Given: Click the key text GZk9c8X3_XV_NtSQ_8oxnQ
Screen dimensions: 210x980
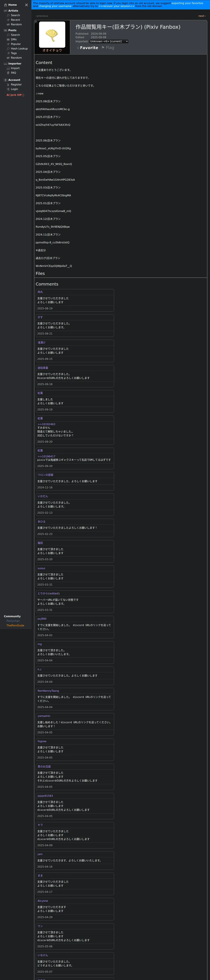Looking at the screenshot, I should pyautogui.click(x=54, y=164).
